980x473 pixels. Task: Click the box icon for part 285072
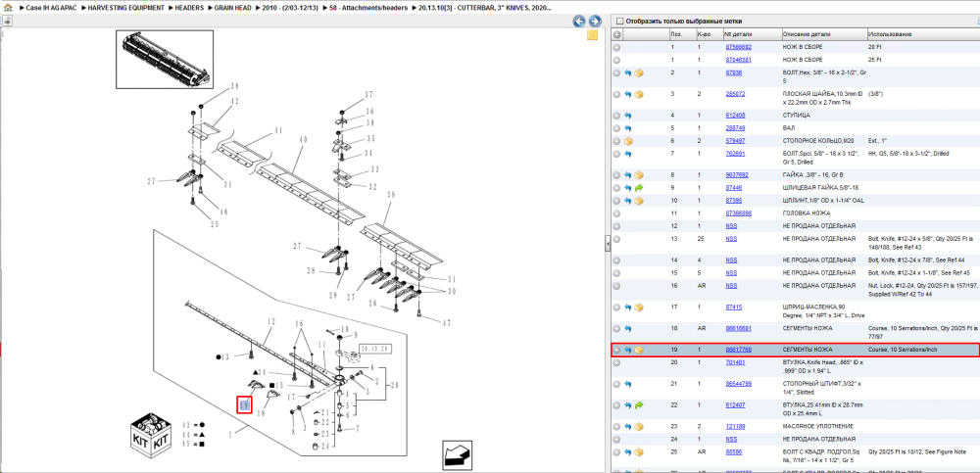(x=639, y=94)
